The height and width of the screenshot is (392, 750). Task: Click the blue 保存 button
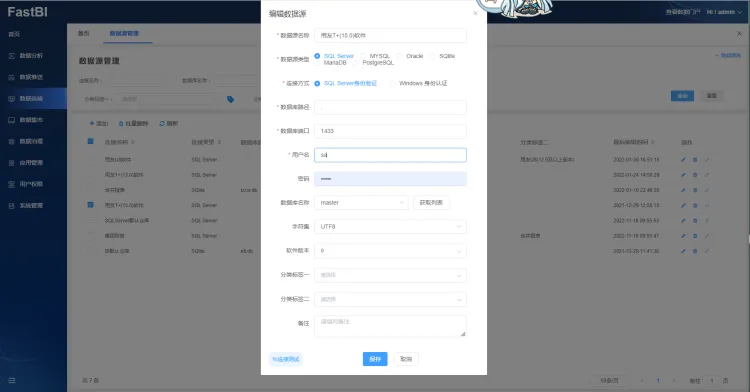tap(375, 359)
